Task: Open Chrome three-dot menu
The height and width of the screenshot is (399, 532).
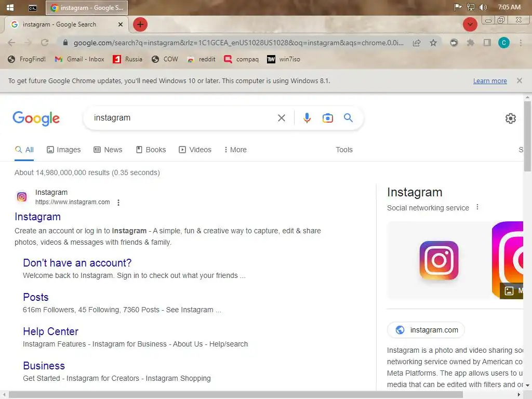Action: pos(521,43)
